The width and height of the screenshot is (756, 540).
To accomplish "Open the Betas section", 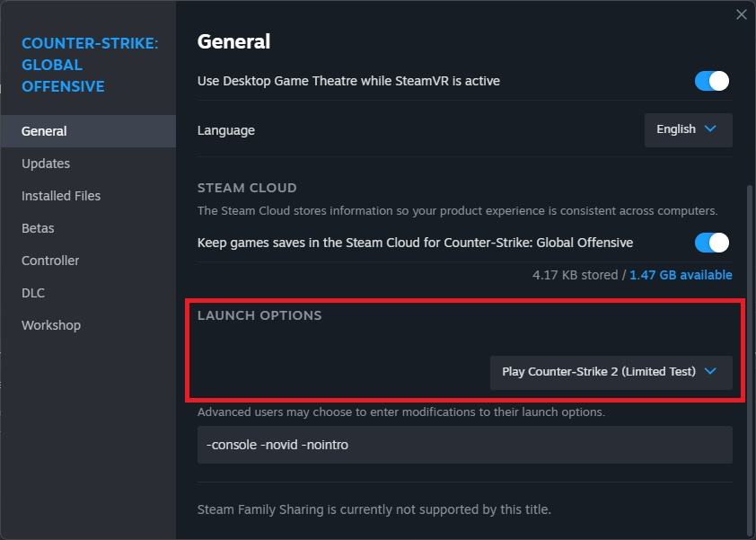I will [x=88, y=228].
